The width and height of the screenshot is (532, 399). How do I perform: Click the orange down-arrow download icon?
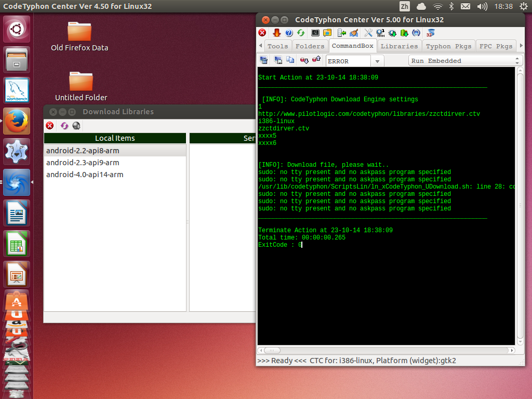[277, 33]
